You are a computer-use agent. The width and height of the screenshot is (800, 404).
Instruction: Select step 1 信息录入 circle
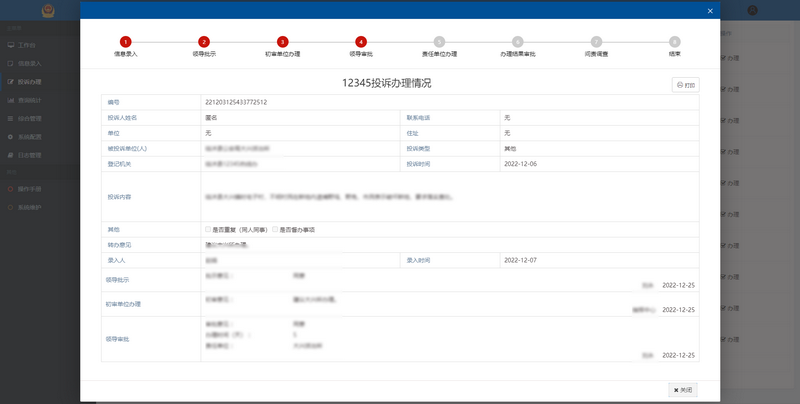click(x=126, y=42)
